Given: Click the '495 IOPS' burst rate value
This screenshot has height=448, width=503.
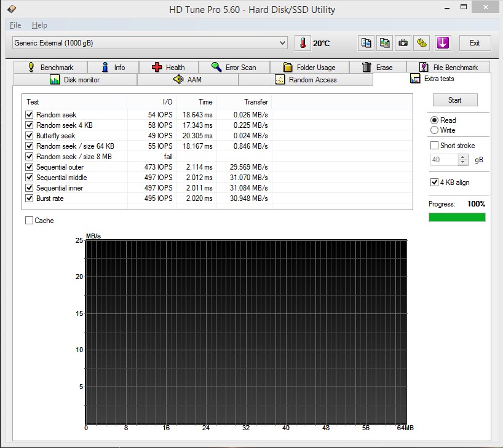Looking at the screenshot, I should [159, 198].
